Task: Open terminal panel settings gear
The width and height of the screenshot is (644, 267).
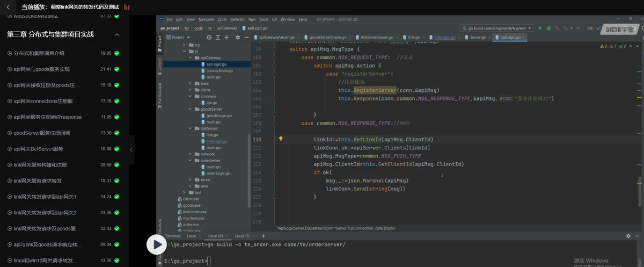Action: click(628, 236)
